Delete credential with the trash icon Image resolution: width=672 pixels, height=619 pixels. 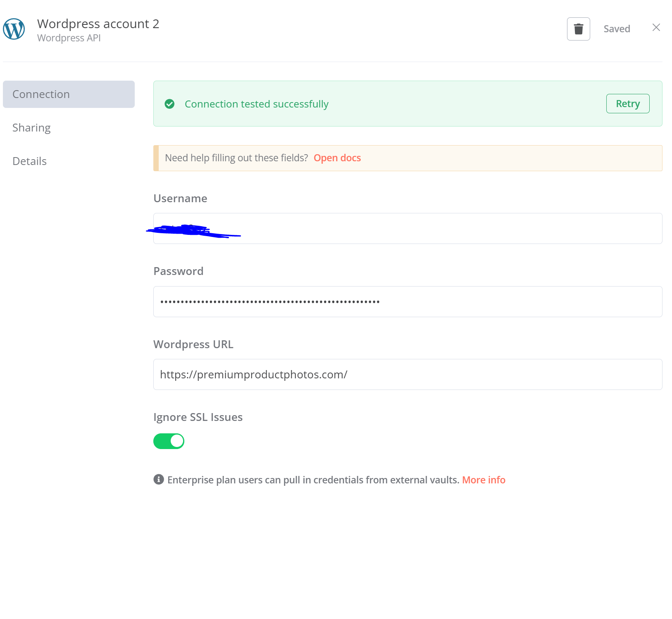[x=578, y=29]
